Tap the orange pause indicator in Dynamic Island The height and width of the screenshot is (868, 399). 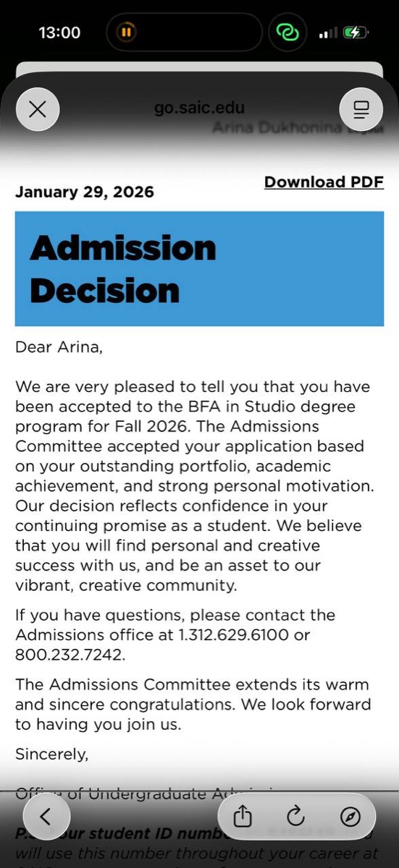click(x=126, y=32)
